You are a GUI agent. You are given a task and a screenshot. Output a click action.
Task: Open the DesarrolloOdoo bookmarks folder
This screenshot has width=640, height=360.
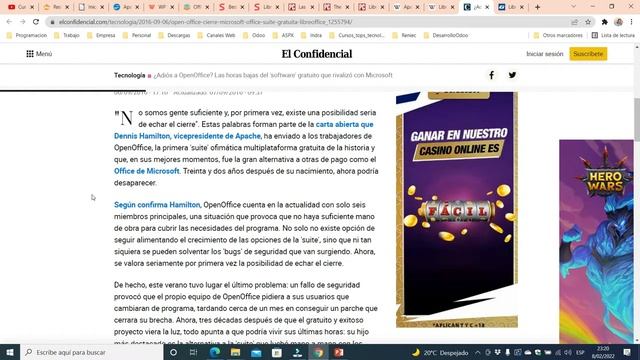coord(446,36)
